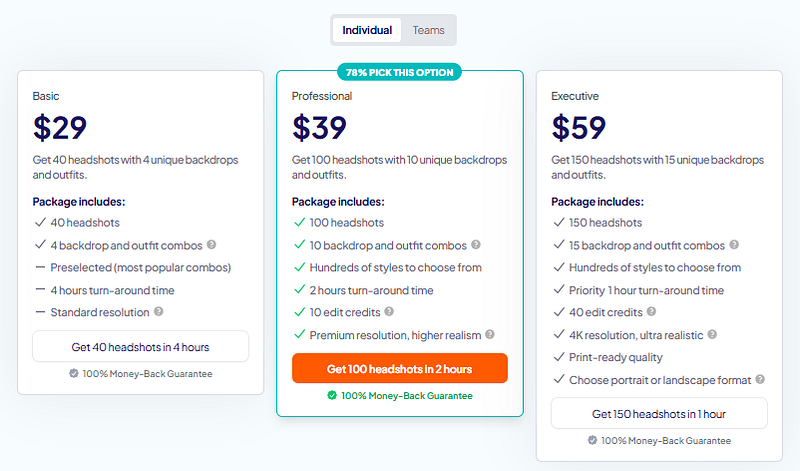
Task: Click the Basic plan money-back guarantee badge icon
Action: tap(74, 373)
